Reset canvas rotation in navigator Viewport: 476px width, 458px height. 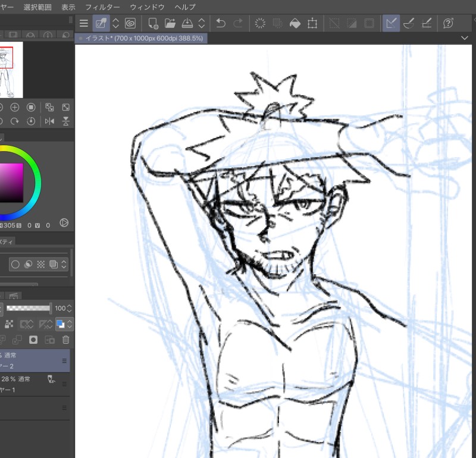(x=31, y=121)
